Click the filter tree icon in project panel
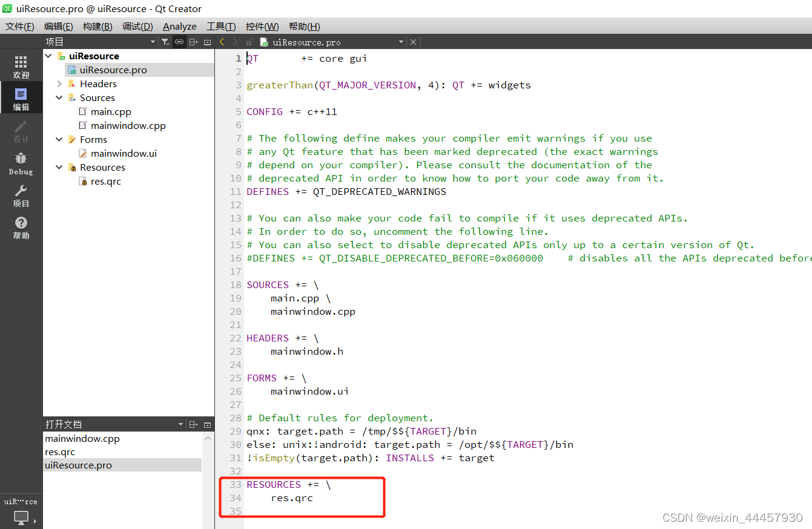This screenshot has width=812, height=529. [165, 42]
